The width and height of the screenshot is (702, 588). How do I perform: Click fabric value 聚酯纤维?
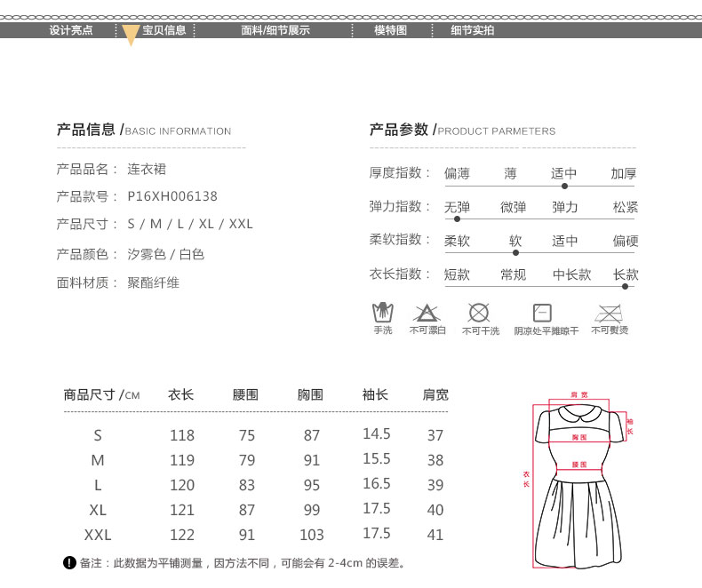click(x=154, y=282)
